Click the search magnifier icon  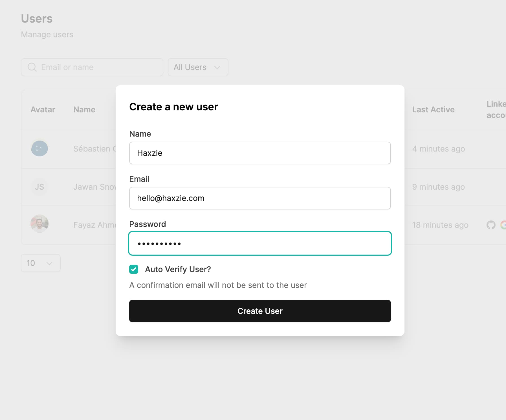tap(32, 67)
